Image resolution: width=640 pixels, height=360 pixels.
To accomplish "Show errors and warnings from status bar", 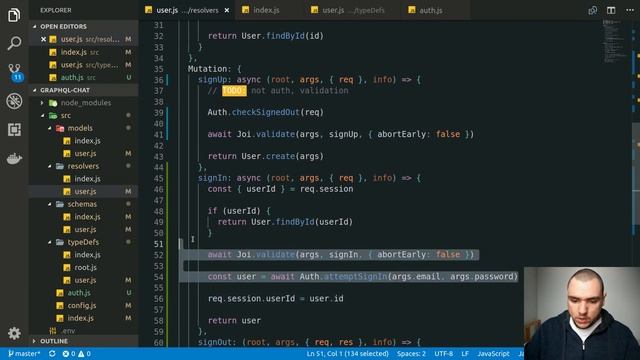I will 76,353.
